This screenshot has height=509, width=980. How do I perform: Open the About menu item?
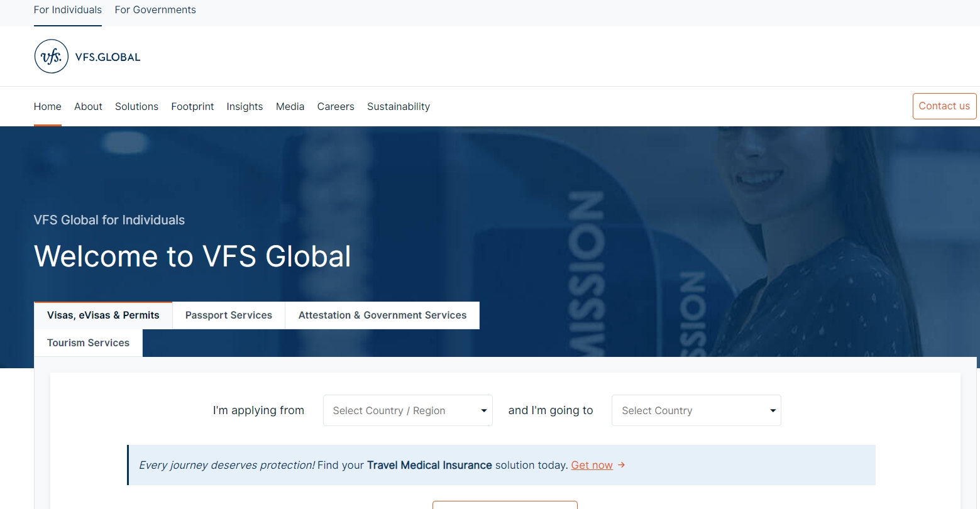[x=88, y=107]
